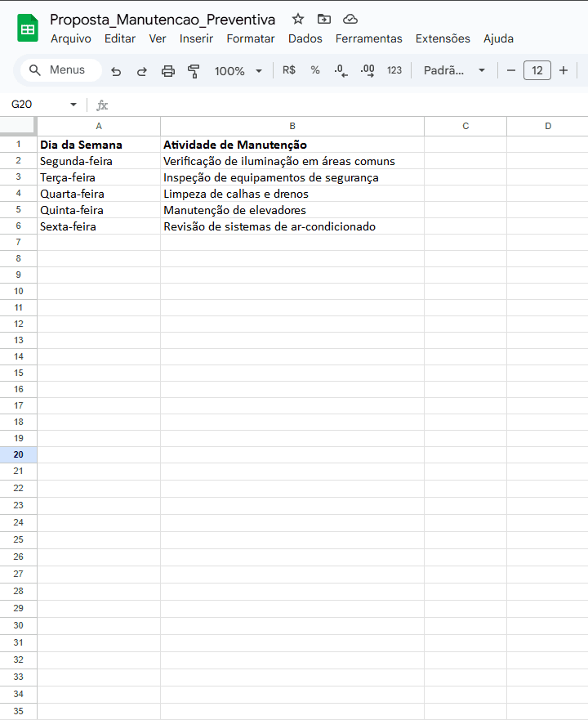This screenshot has height=720, width=588.
Task: Star the Proposta_Manutencao_Preventiva document
Action: [298, 20]
